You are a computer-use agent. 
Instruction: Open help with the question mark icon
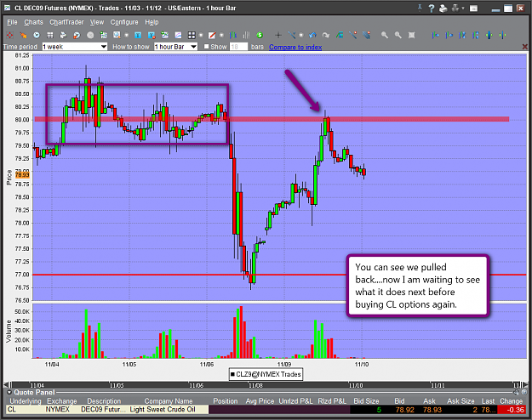[x=432, y=9]
